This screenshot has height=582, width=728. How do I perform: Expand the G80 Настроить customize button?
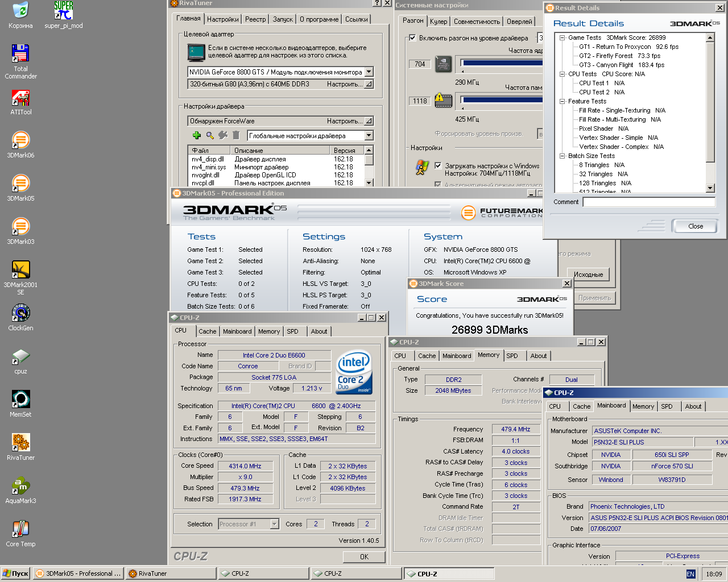369,84
